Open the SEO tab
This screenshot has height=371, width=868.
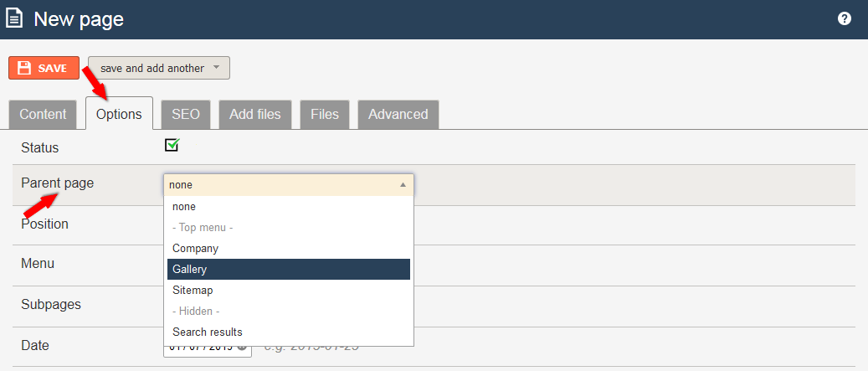(186, 115)
